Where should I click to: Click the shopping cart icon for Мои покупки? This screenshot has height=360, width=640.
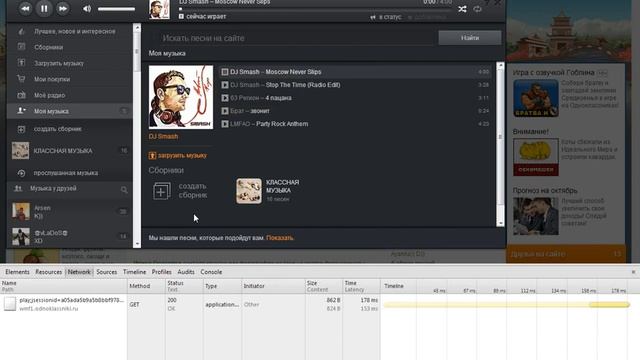(21, 79)
